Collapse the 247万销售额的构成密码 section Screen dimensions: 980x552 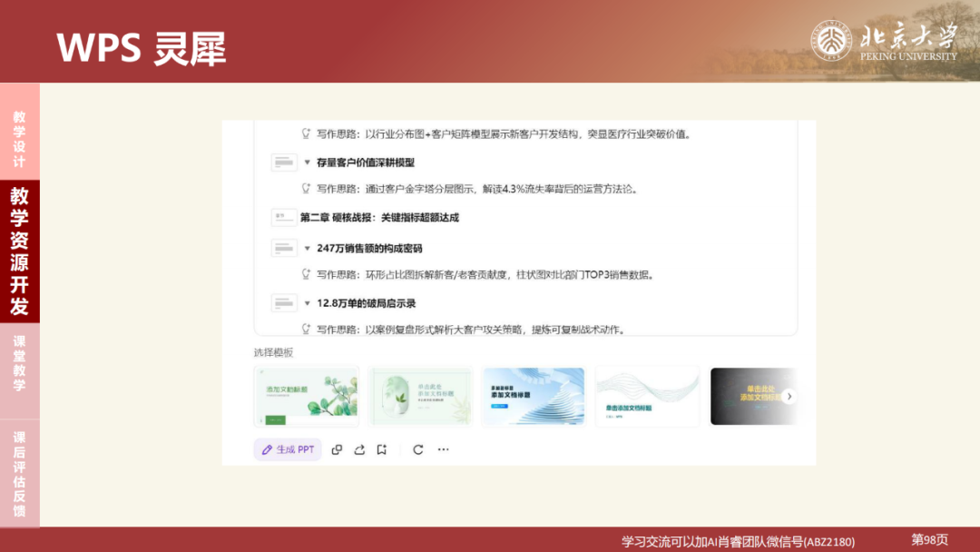[307, 248]
